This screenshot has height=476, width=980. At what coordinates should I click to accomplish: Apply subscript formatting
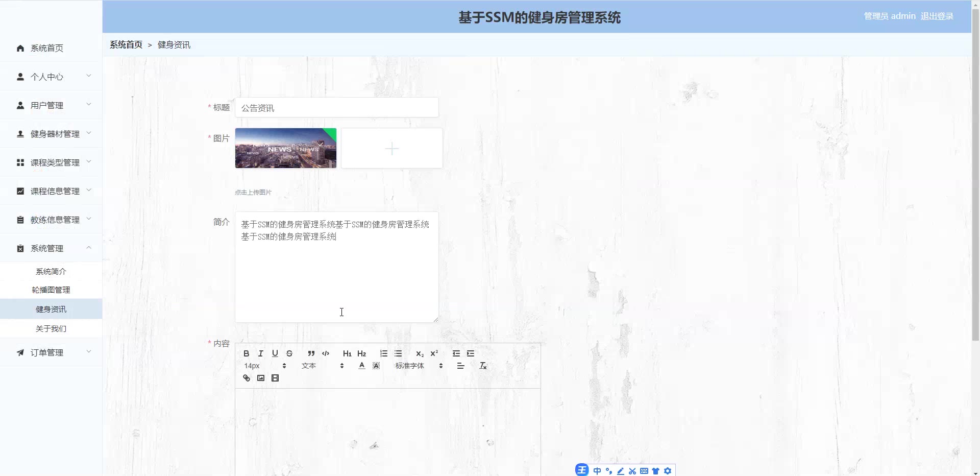click(420, 353)
